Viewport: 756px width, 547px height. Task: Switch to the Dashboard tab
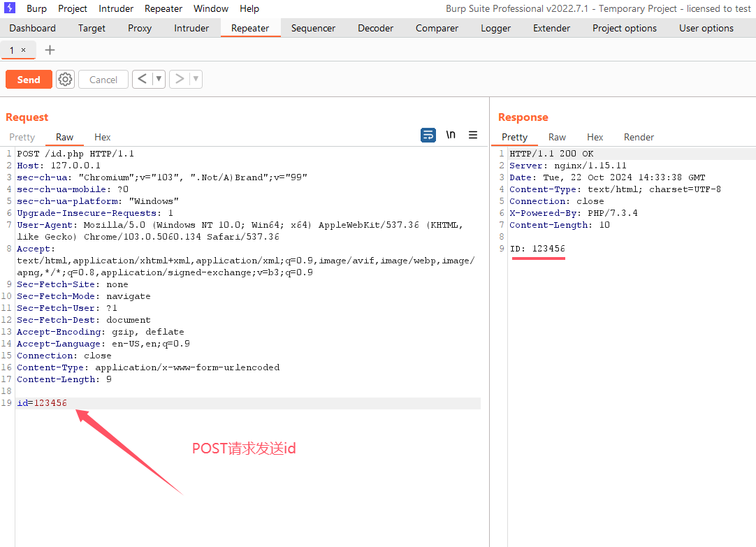[x=32, y=28]
